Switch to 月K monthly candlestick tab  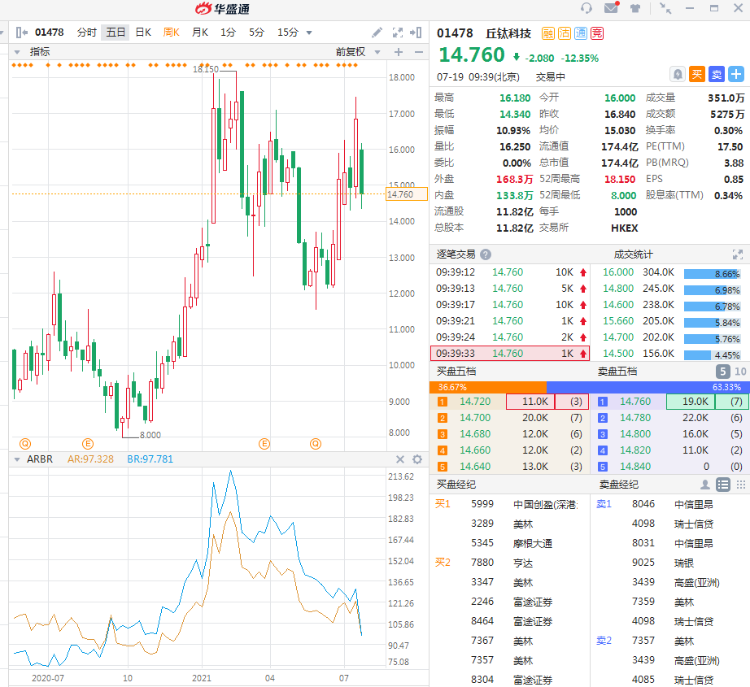[x=200, y=33]
